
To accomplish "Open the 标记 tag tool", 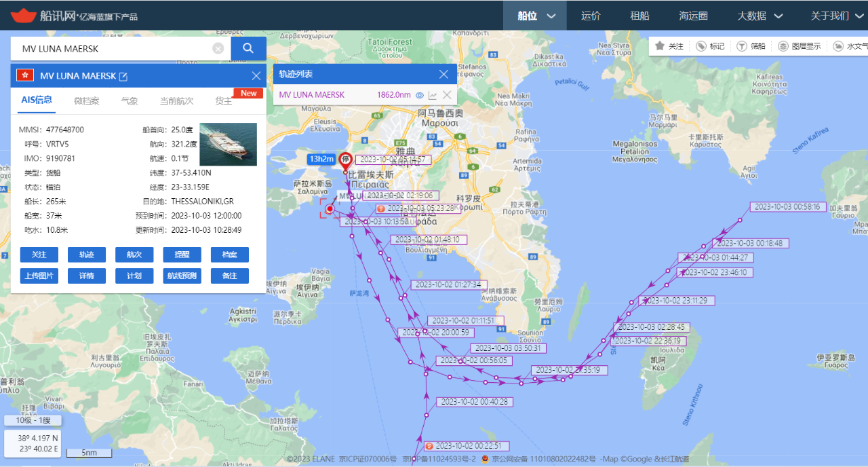I will pos(710,46).
